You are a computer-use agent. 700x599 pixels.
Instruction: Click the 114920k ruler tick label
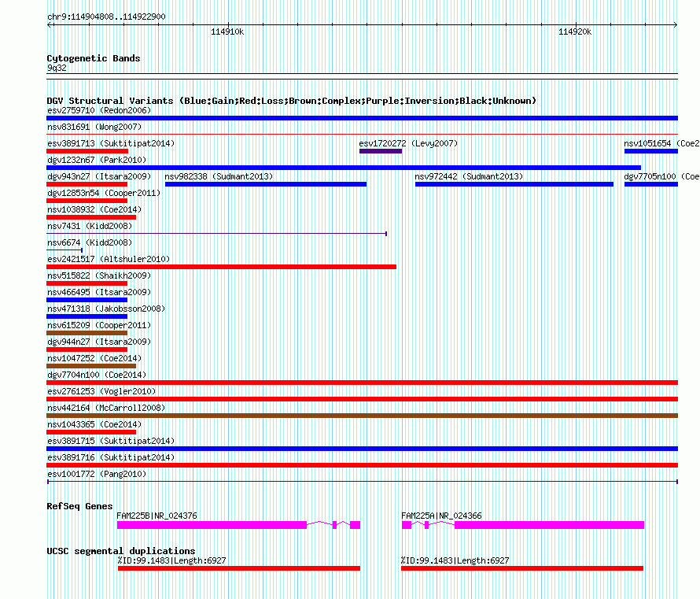pyautogui.click(x=575, y=31)
